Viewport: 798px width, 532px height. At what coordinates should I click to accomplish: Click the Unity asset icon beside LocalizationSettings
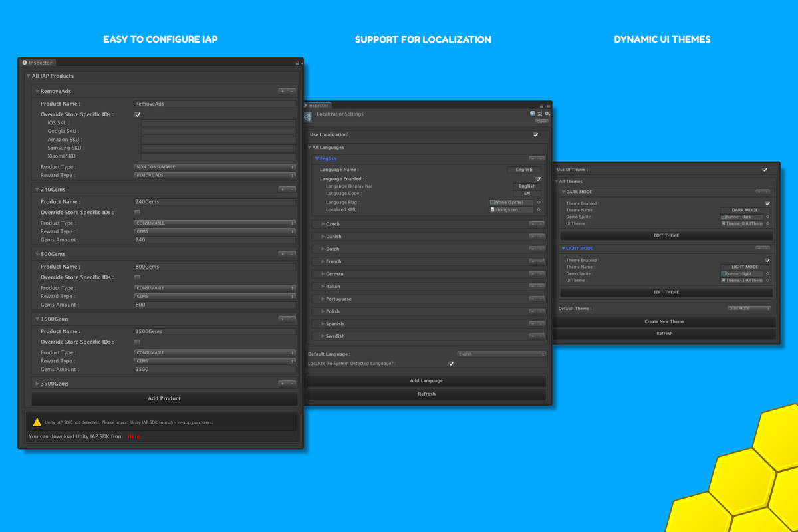pyautogui.click(x=308, y=117)
